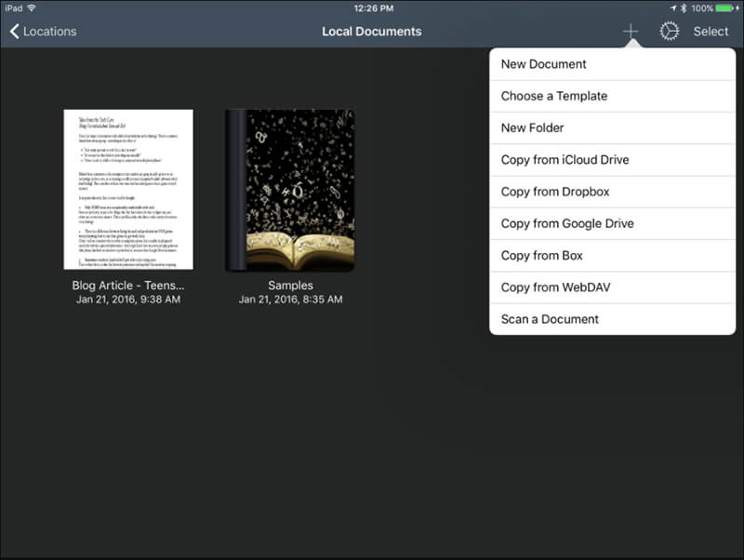Screen dimensions: 744x560
Task: Open the add (+) menu
Action: [x=631, y=30]
